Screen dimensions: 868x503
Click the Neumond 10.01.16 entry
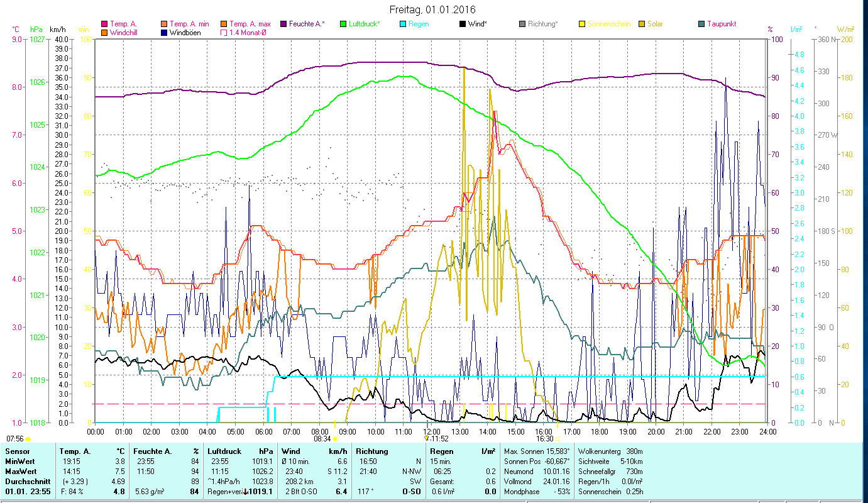(x=536, y=472)
